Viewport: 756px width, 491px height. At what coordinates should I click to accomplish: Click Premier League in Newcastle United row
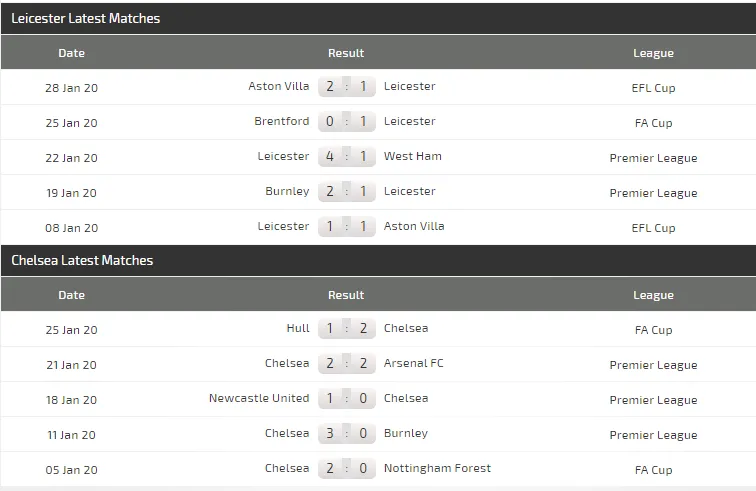(654, 400)
